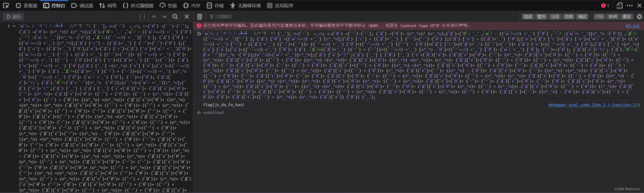
Task: Open reverse history search
Action: point(175,17)
